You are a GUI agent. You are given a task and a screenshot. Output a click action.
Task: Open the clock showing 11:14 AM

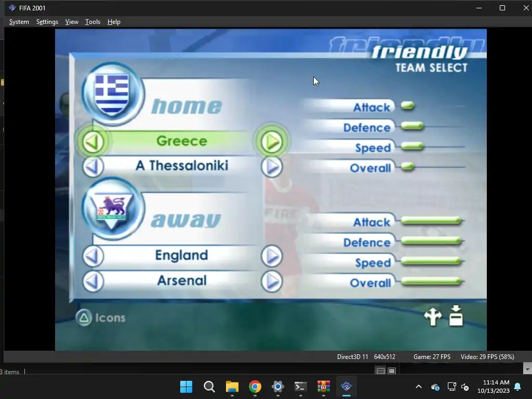click(494, 387)
